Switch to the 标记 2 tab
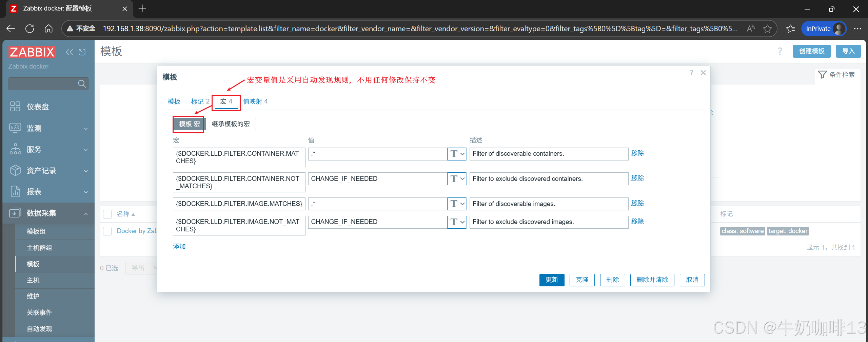Screen dimensions: 868x342 (200, 101)
